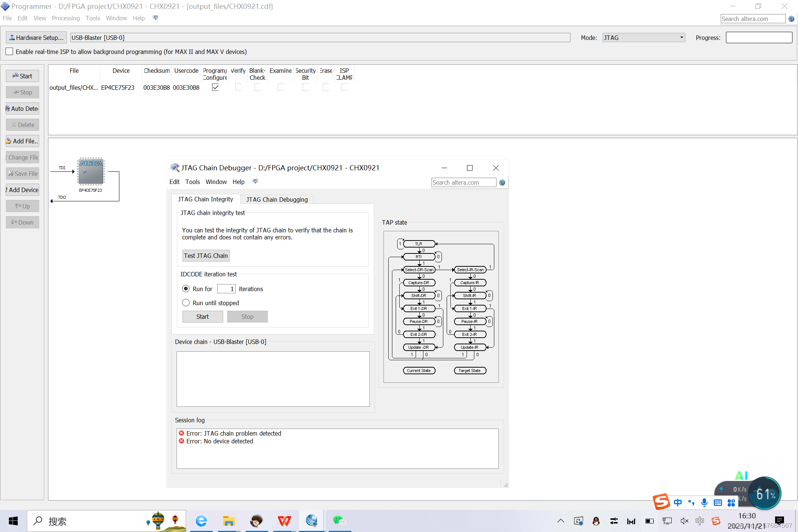Uncheck Program/Configure for EP4CE75F23
The height and width of the screenshot is (532, 798).
point(215,88)
